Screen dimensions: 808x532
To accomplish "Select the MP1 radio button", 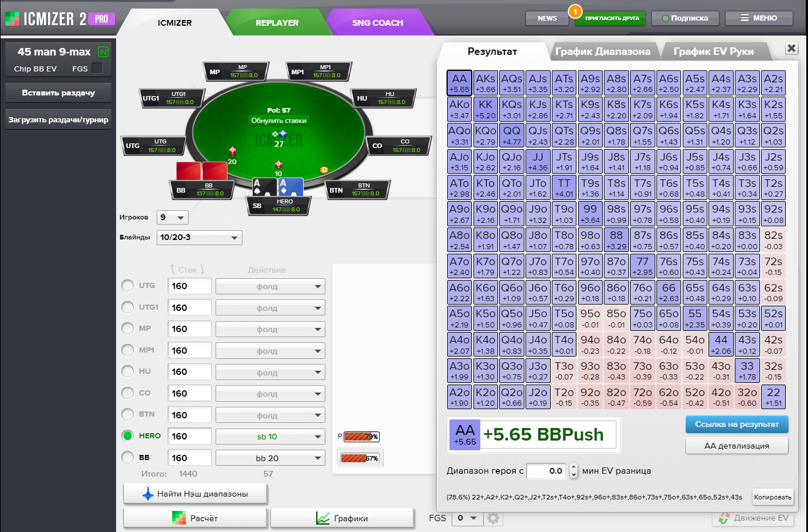I will (128, 350).
